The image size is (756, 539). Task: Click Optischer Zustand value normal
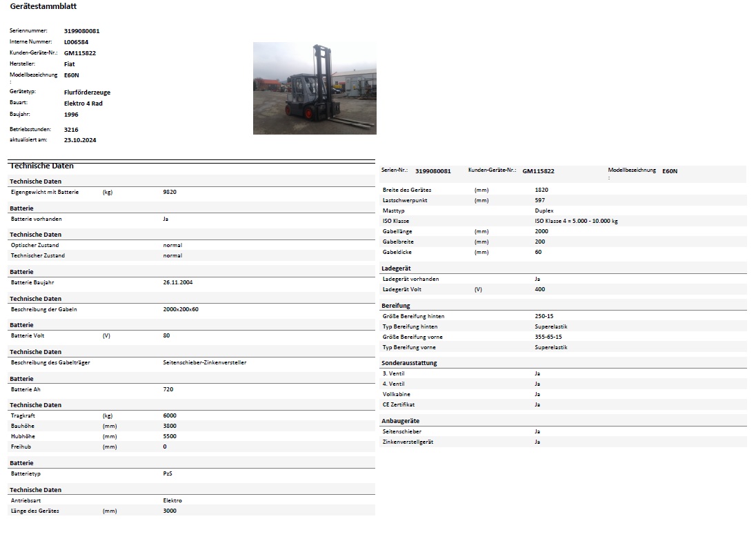[172, 245]
